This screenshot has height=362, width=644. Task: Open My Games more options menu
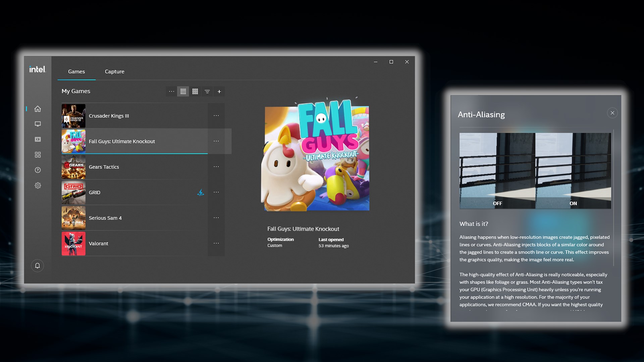click(x=171, y=92)
